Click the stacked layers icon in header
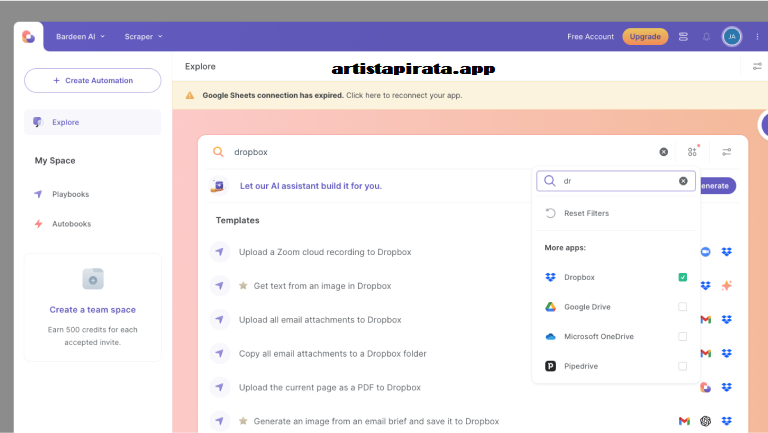Screen dimensions: 768x433 pyautogui.click(x=683, y=37)
